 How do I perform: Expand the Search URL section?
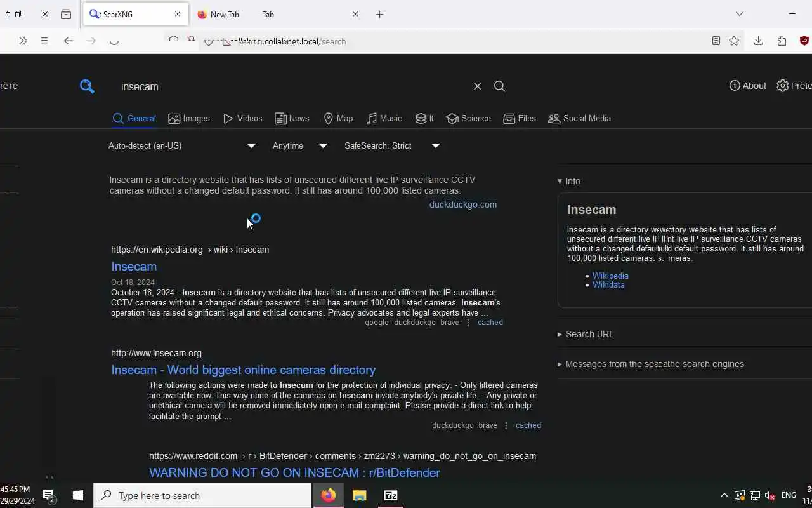click(586, 334)
